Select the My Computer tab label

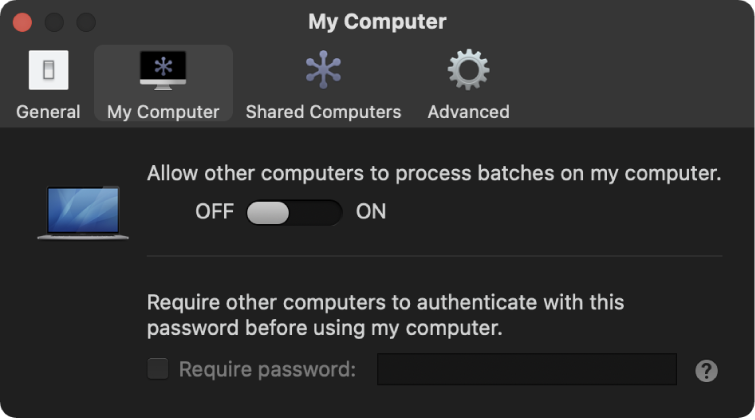coord(163,112)
